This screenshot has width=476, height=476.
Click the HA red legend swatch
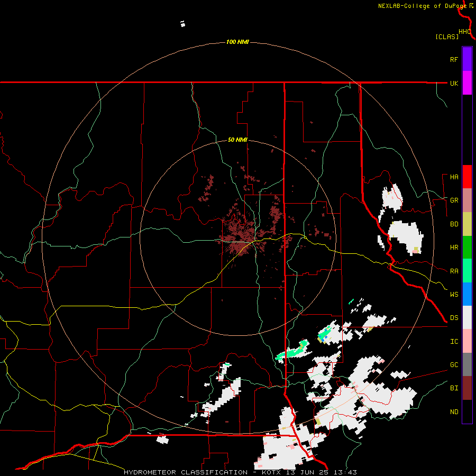(467, 177)
